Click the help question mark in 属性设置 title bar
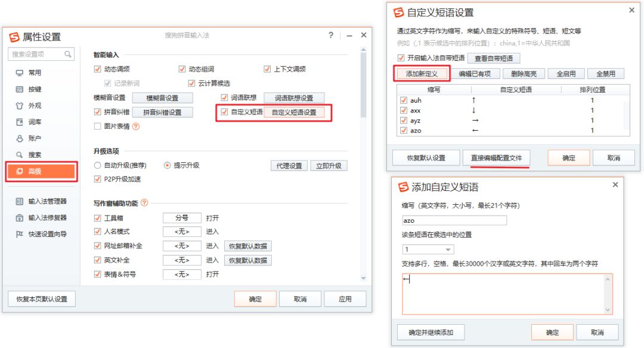 click(x=331, y=35)
